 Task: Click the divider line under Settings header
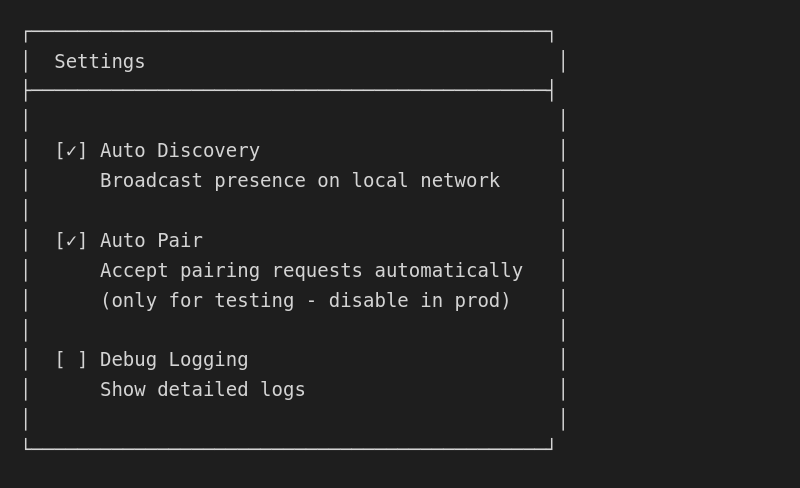(x=288, y=90)
